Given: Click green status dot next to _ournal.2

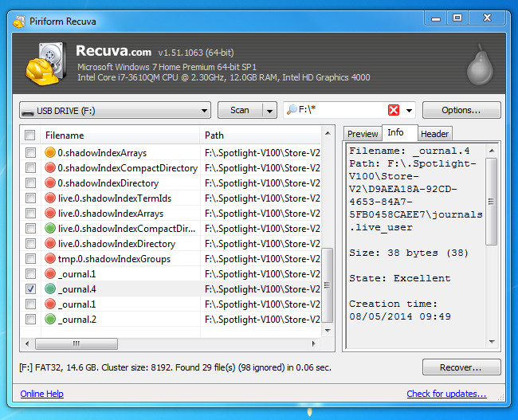Looking at the screenshot, I should (x=50, y=320).
